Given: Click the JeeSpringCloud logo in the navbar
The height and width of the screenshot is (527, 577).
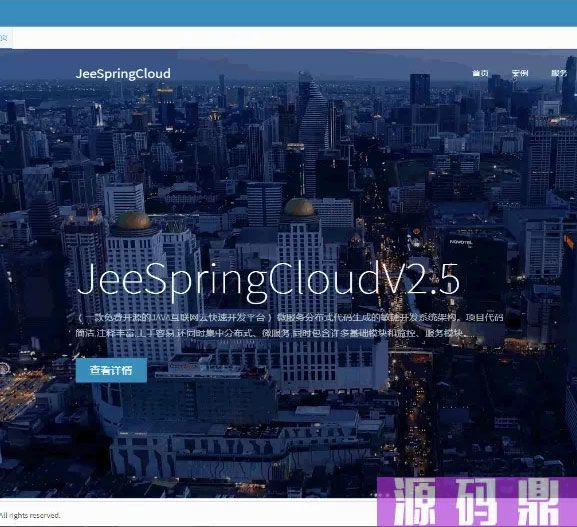Looking at the screenshot, I should point(123,74).
